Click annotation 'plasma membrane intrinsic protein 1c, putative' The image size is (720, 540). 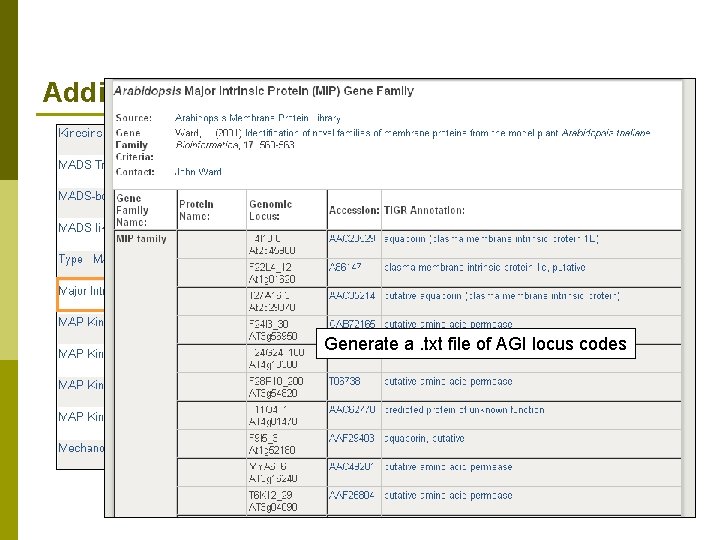pos(484,267)
